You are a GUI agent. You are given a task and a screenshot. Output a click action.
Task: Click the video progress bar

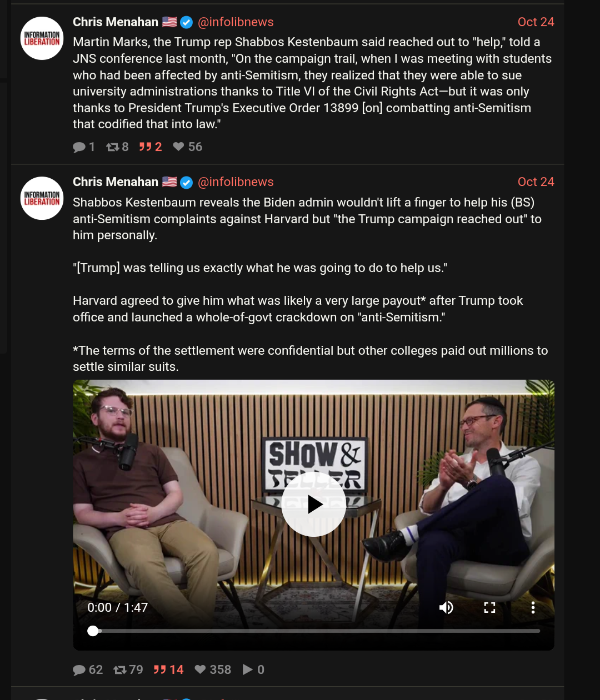pyautogui.click(x=314, y=631)
